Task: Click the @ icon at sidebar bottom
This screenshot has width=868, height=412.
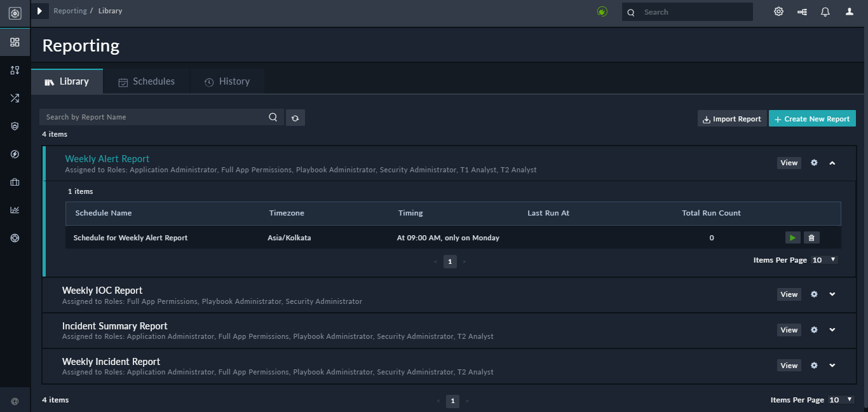Action: pyautogui.click(x=15, y=401)
